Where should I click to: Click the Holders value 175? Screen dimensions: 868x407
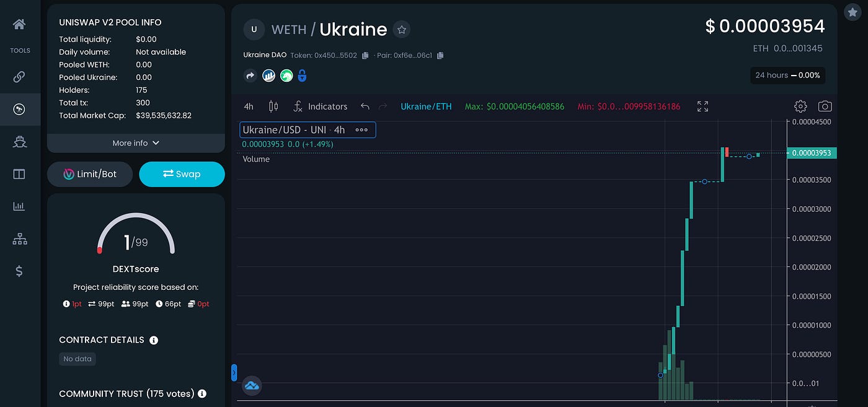[x=142, y=90]
